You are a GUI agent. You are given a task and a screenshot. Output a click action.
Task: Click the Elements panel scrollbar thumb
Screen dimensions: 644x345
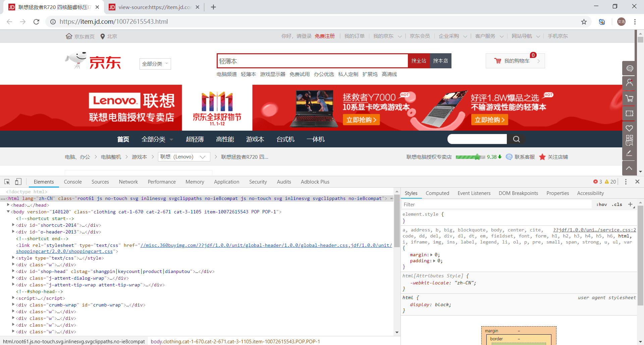pyautogui.click(x=397, y=221)
